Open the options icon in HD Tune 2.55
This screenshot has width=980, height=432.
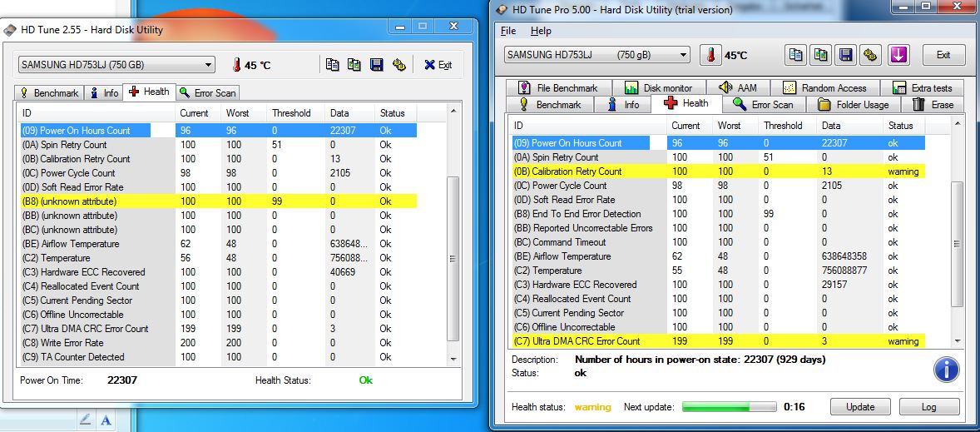point(398,64)
